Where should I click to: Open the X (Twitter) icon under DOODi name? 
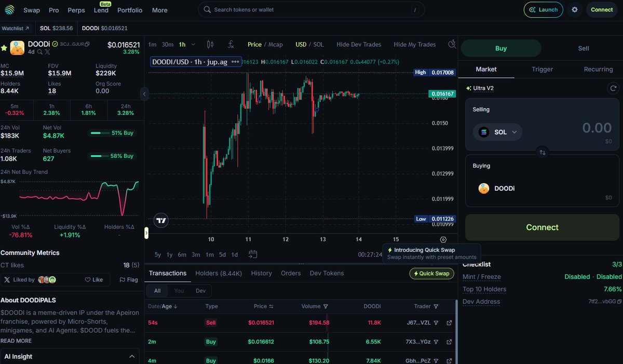47,52
